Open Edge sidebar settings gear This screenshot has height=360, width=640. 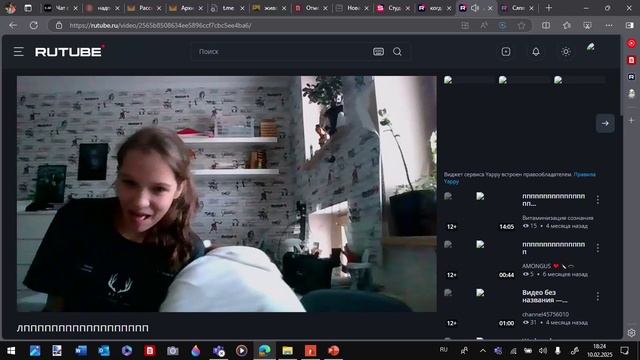tap(631, 333)
